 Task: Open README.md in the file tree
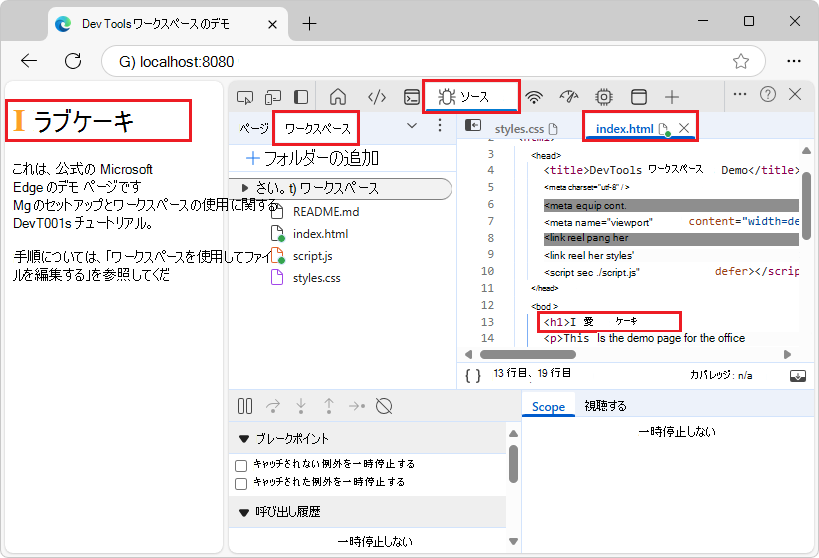pyautogui.click(x=325, y=212)
